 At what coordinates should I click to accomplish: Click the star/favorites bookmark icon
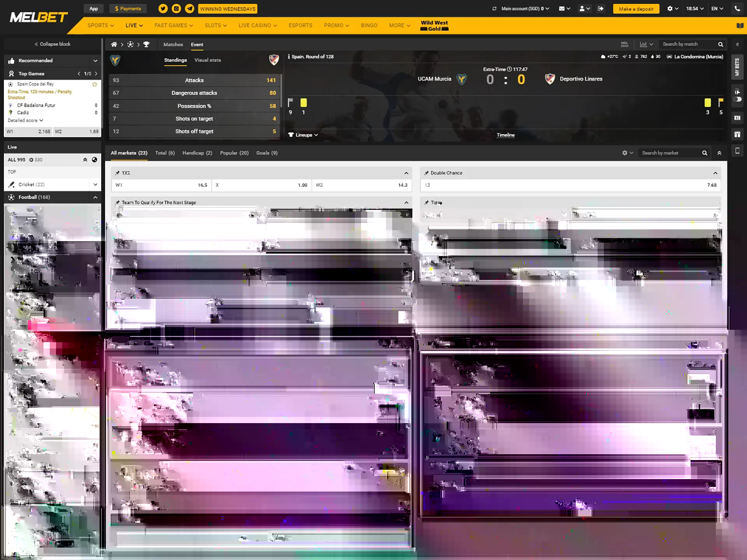pos(94,84)
